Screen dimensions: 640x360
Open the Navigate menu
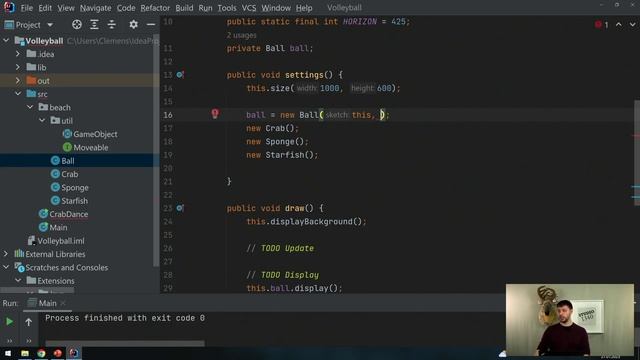(x=96, y=8)
